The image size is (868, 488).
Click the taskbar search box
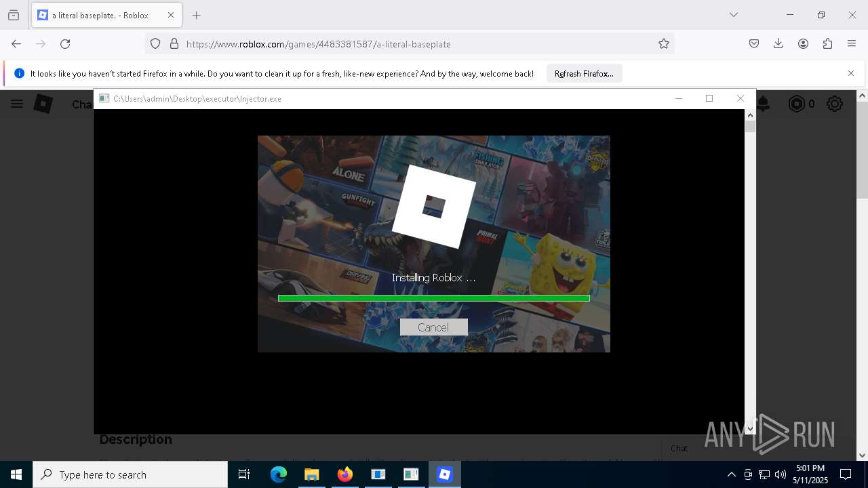(x=130, y=474)
